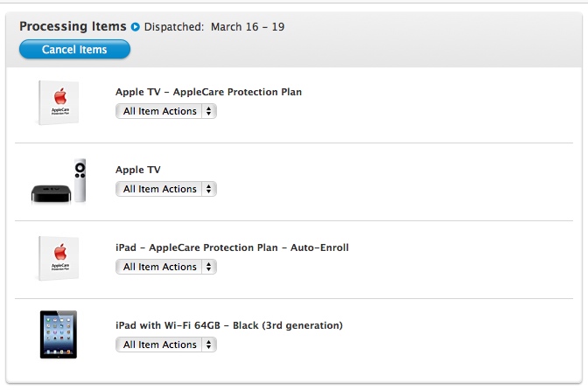Open All Item Actions for Apple TV AppleCare plan
The image size is (588, 390).
click(x=166, y=111)
